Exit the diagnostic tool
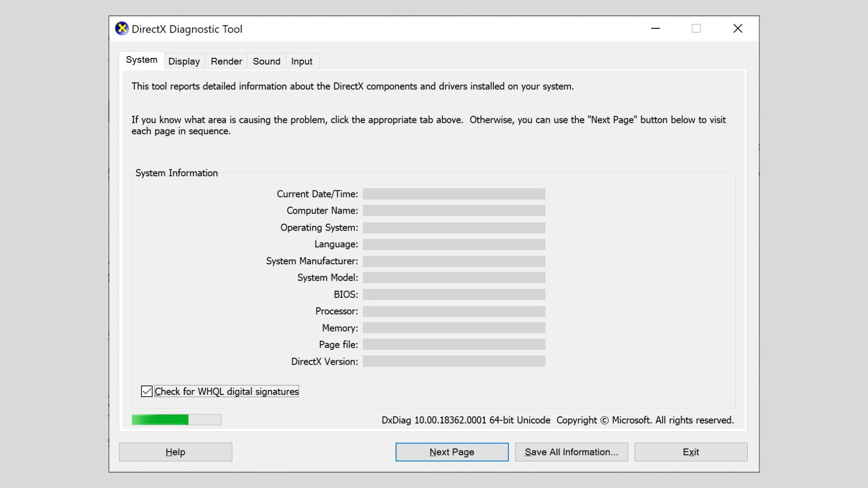 tap(691, 452)
